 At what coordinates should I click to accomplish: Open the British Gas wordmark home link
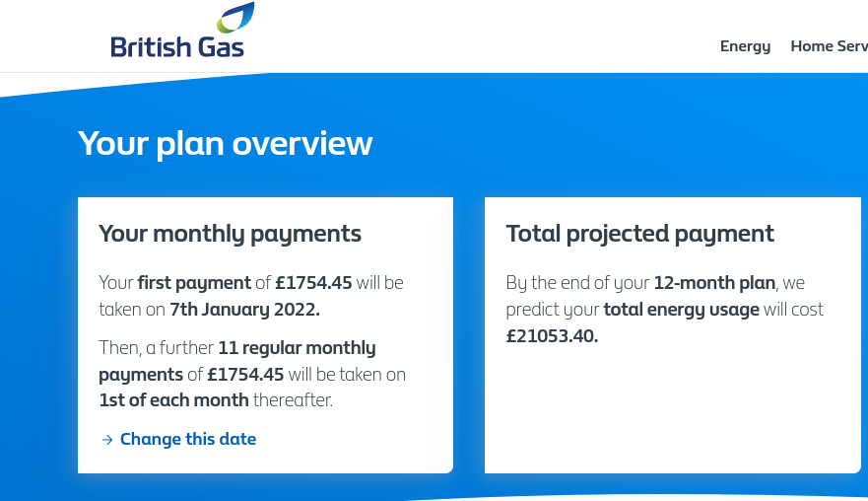point(177,46)
